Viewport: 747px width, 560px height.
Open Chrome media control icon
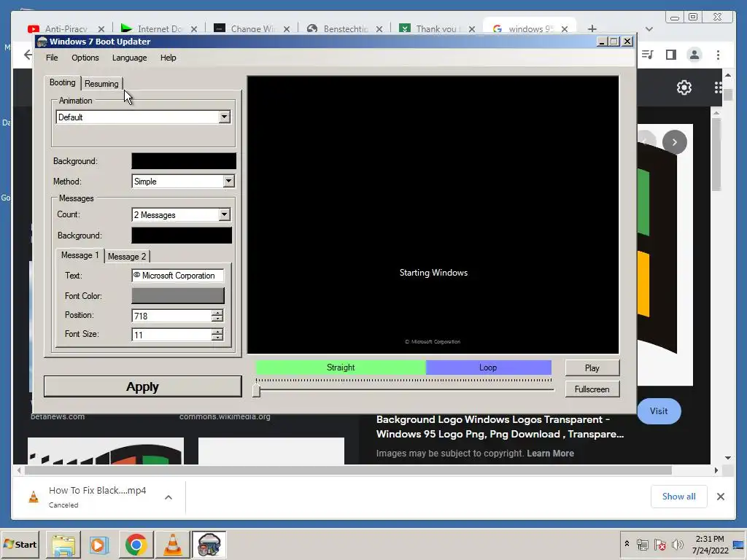(647, 55)
